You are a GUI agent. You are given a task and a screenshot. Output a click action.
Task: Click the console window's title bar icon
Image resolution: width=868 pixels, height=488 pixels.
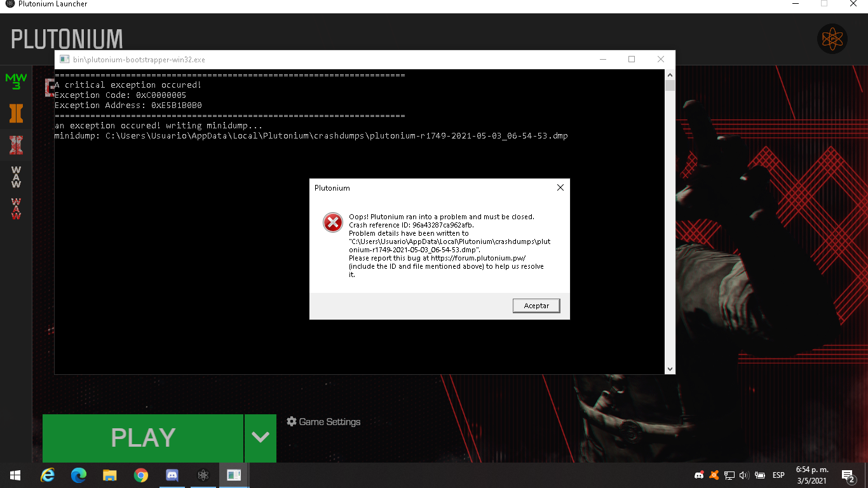tap(64, 59)
